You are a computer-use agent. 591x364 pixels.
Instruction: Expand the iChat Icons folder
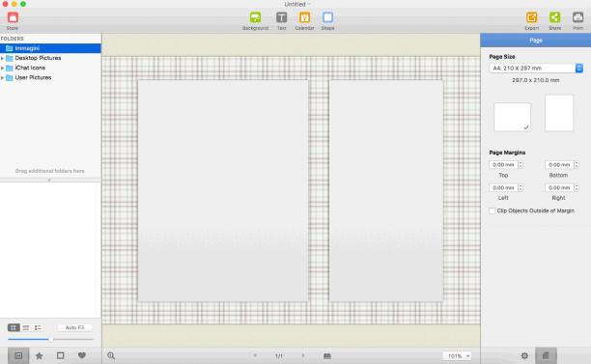(x=2, y=68)
